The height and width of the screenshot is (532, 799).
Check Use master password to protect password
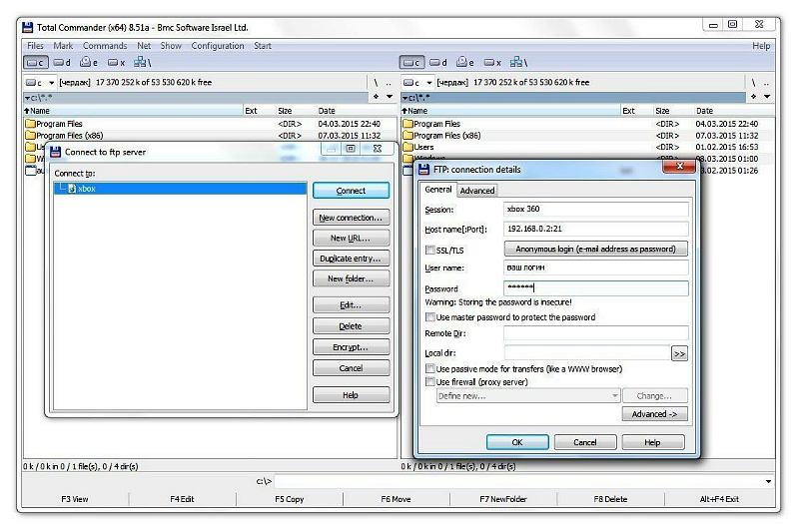[430, 317]
